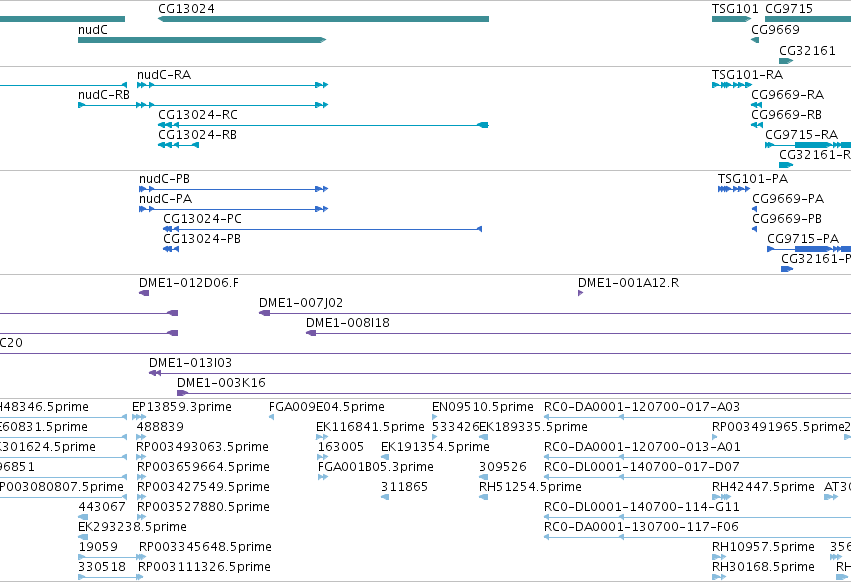Click the DME1-007J02 clone start glyph
This screenshot has width=851, height=582.
(264, 313)
